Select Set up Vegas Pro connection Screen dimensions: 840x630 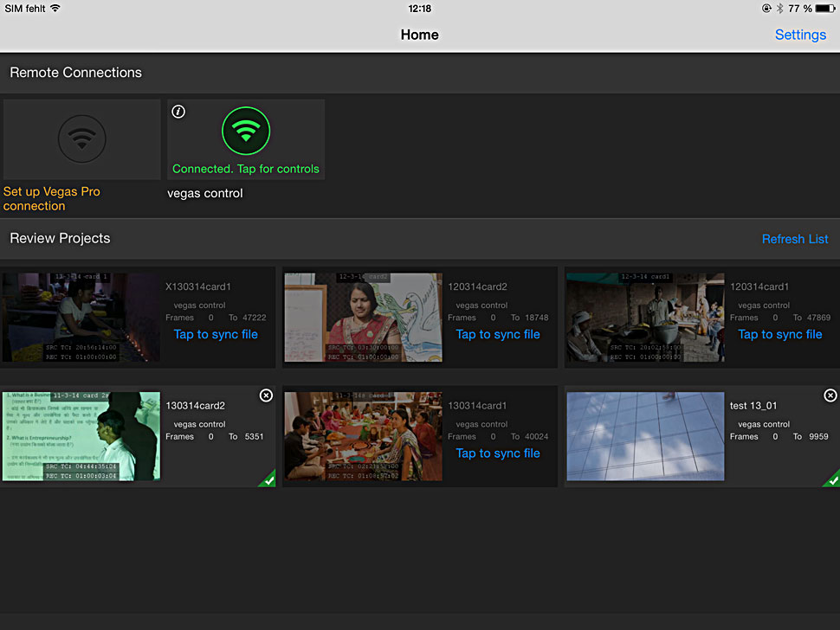(x=52, y=198)
